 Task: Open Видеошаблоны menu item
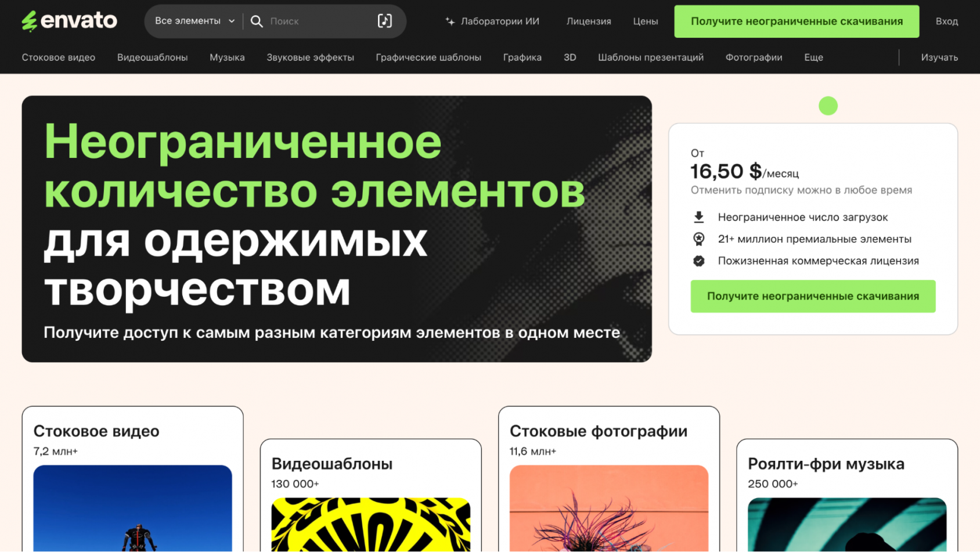(153, 57)
